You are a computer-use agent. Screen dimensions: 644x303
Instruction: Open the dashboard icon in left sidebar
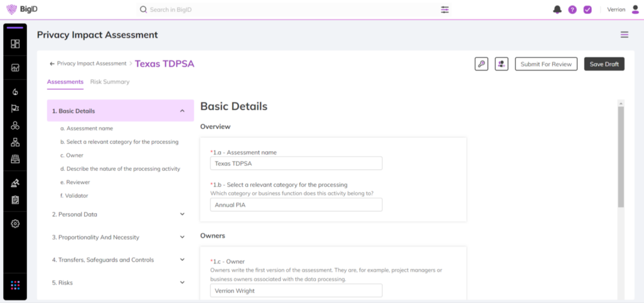pyautogui.click(x=15, y=43)
